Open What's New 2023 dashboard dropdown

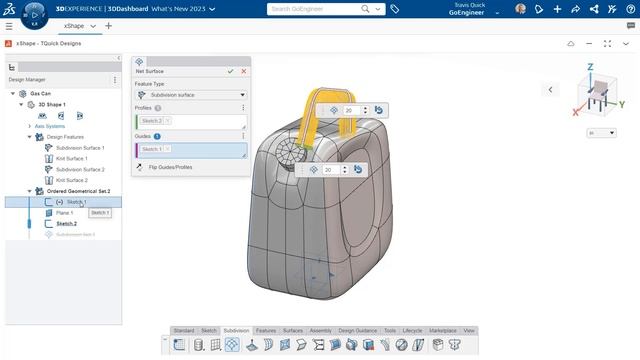(x=212, y=9)
